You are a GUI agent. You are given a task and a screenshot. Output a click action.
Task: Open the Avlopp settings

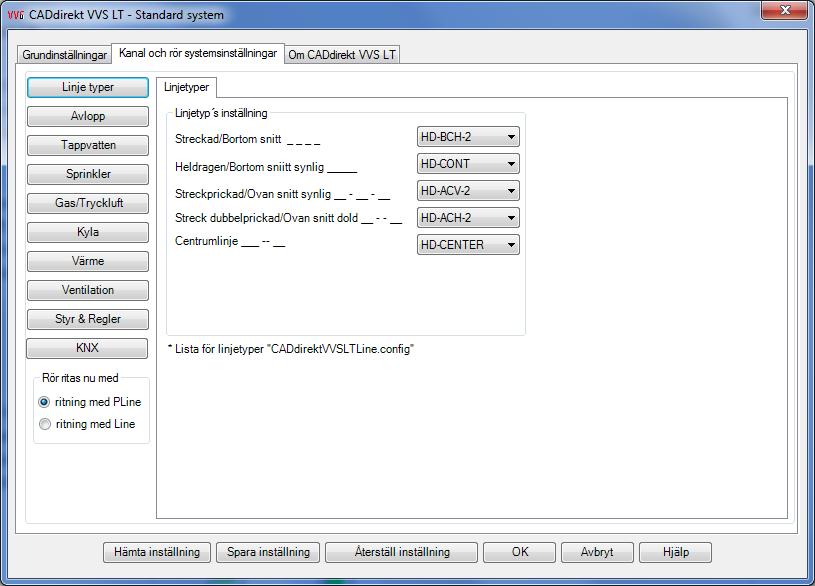coord(88,116)
